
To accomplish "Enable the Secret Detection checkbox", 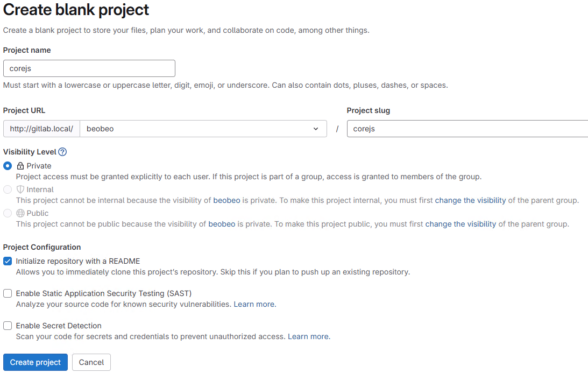I will click(x=8, y=326).
